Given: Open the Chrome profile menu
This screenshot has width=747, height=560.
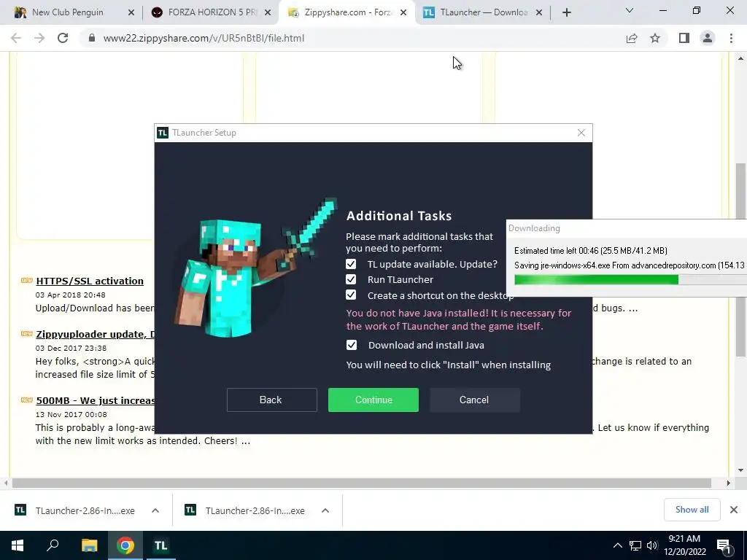Looking at the screenshot, I should pos(708,38).
